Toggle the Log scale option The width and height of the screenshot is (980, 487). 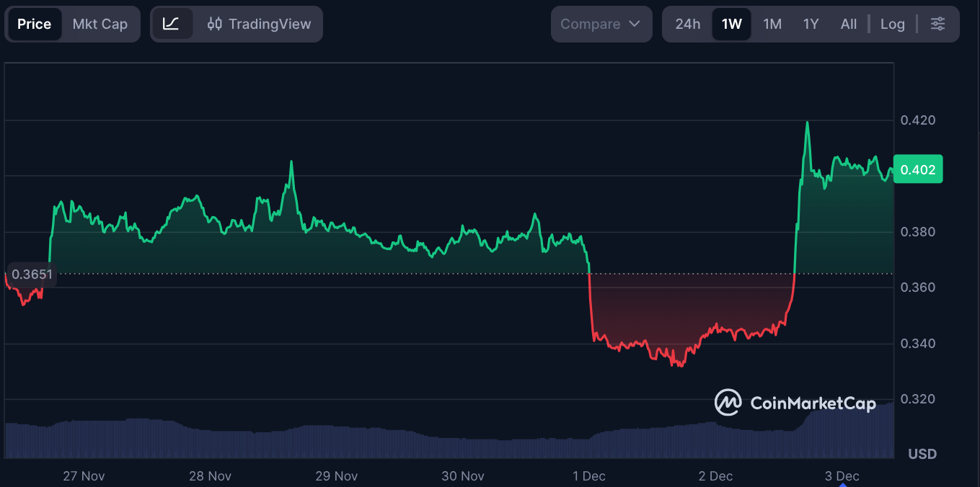coord(892,24)
